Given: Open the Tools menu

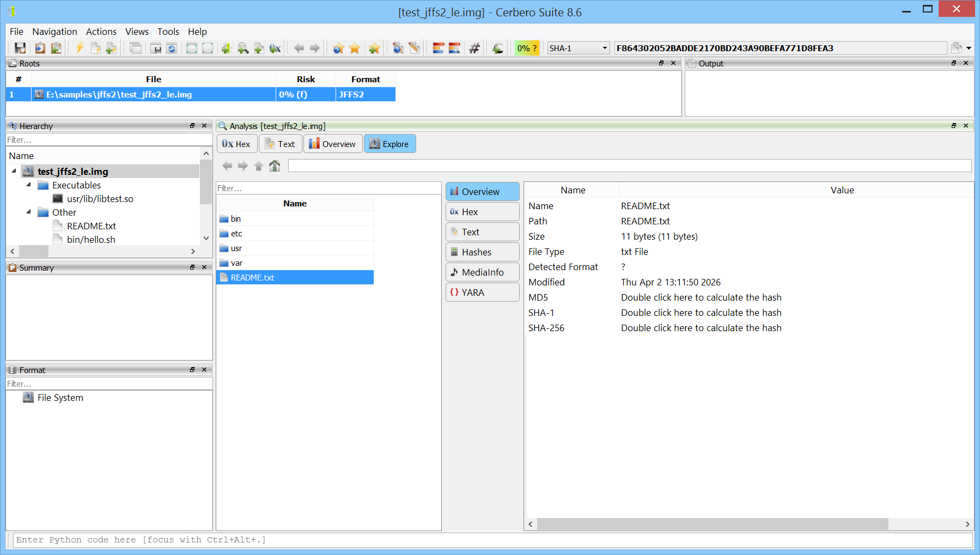Looking at the screenshot, I should 168,32.
